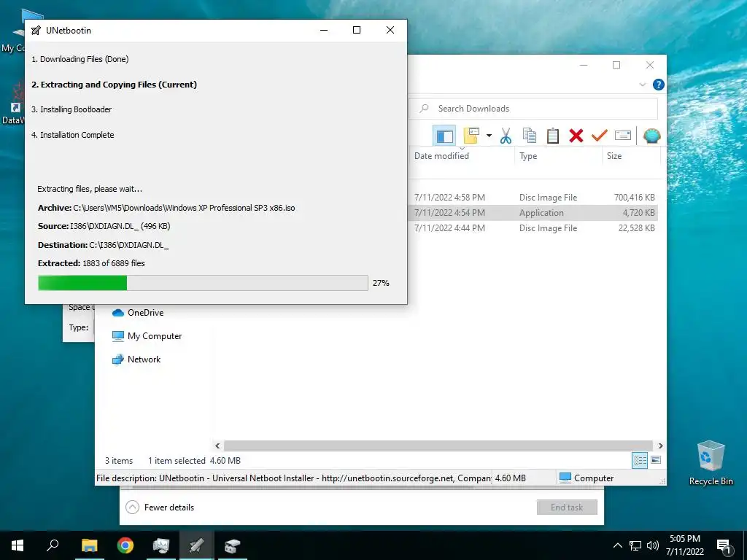
Task: Click the right arrow of the horizontal scrollbar
Action: point(660,446)
